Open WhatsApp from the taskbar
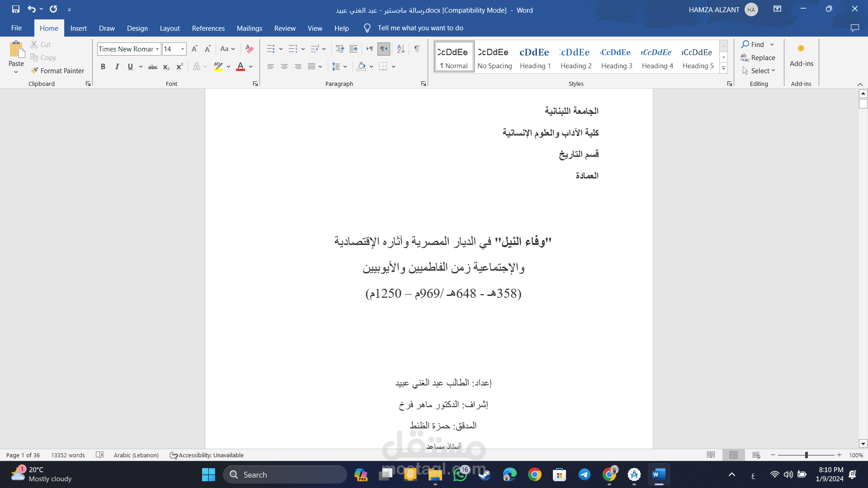The height and width of the screenshot is (488, 868). tap(460, 474)
